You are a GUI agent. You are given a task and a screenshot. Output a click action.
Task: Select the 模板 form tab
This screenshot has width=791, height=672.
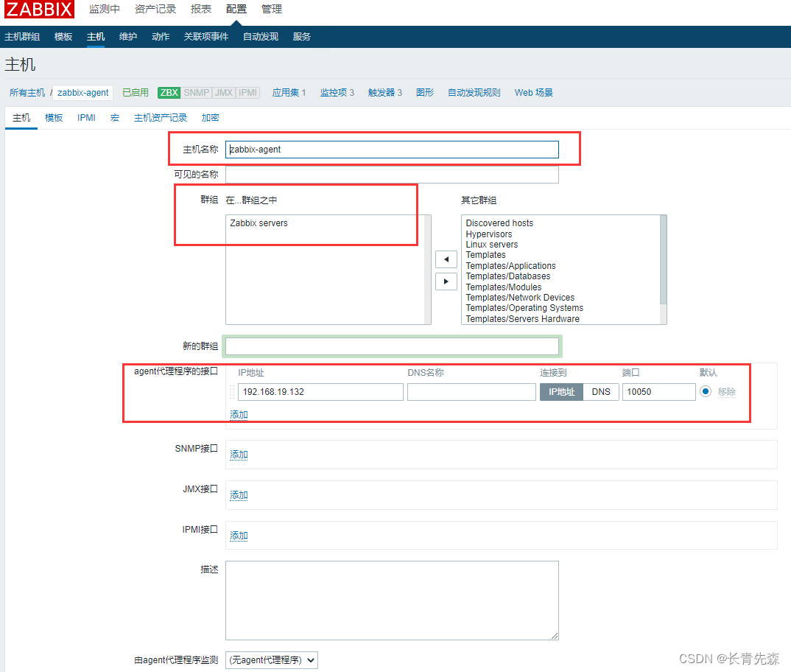point(54,118)
